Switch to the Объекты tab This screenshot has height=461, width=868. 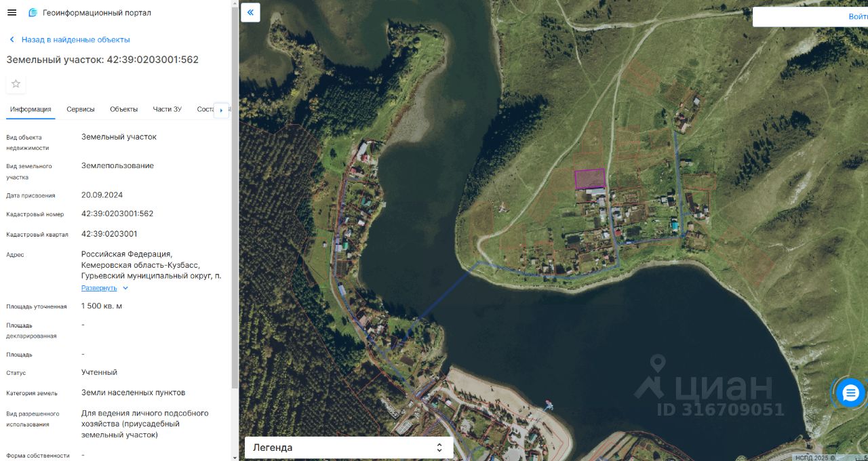click(123, 109)
